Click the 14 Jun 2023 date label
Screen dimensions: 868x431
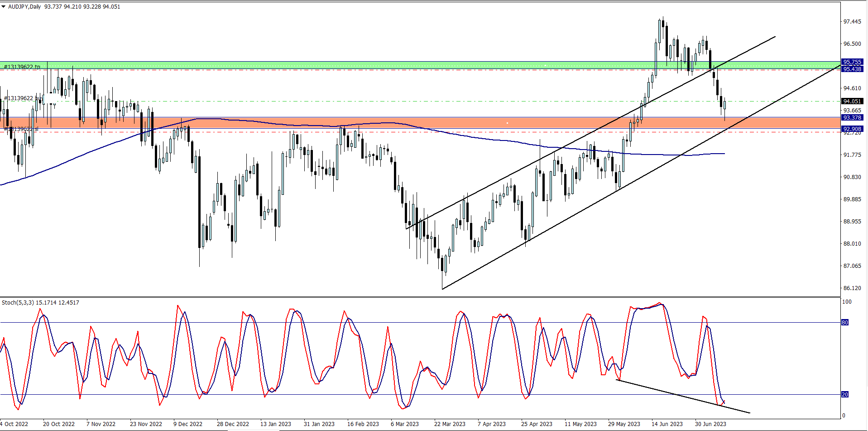(667, 424)
